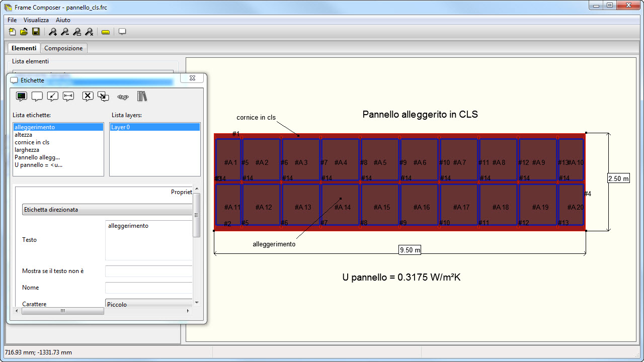Open the Visualizza menu
The image size is (644, 362).
click(x=36, y=20)
